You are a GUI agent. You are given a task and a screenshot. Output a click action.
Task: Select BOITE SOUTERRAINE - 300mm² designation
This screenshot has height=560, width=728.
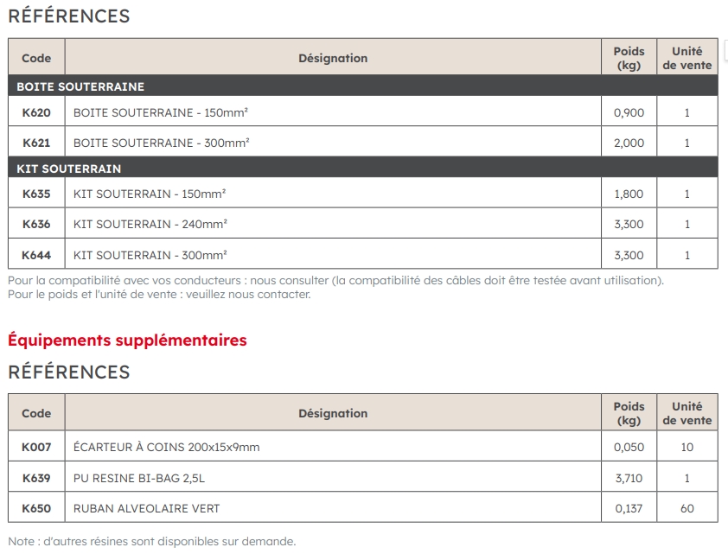(162, 143)
